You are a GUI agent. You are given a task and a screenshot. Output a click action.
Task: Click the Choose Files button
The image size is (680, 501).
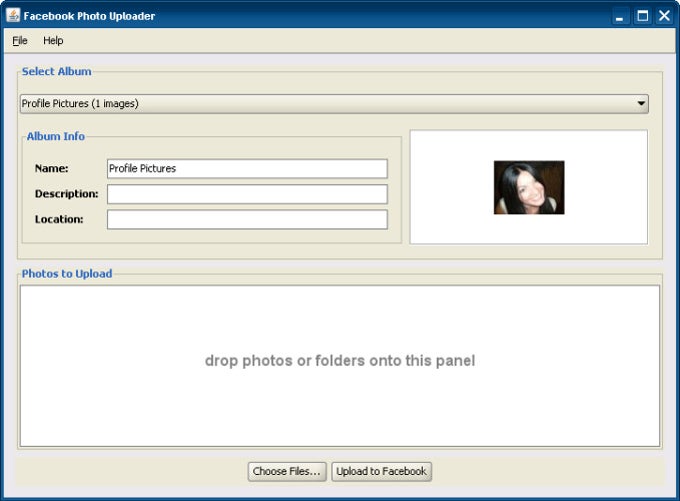(x=287, y=472)
